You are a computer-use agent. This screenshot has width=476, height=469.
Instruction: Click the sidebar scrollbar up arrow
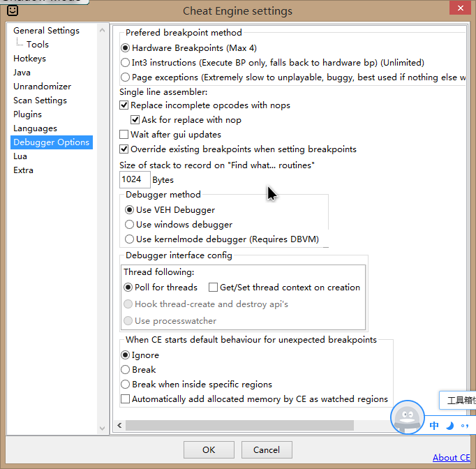click(104, 30)
